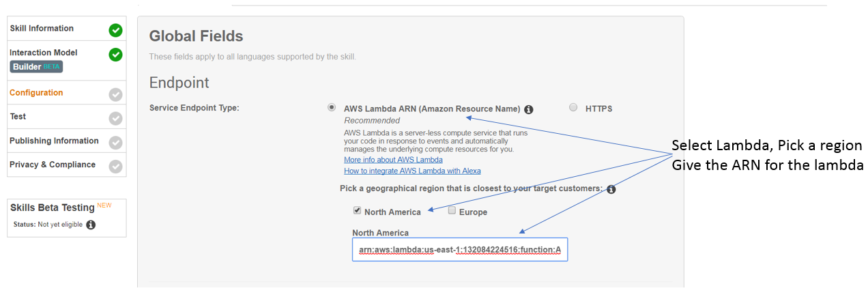The image size is (868, 297).
Task: Click green checkmark beside Skill Information
Action: click(x=115, y=30)
